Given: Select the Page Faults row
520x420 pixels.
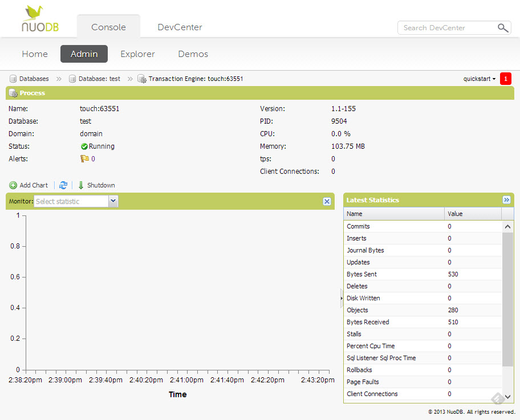Looking at the screenshot, I should point(423,382).
